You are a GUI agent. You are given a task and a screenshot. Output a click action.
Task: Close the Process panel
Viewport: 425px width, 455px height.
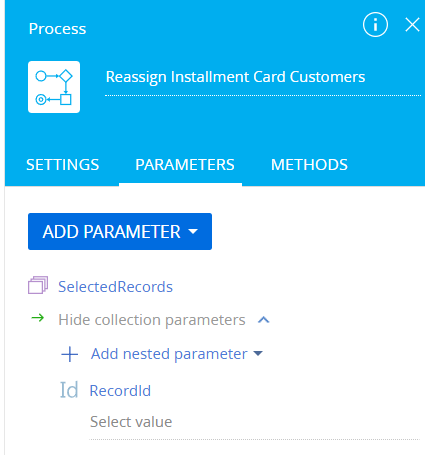point(412,25)
